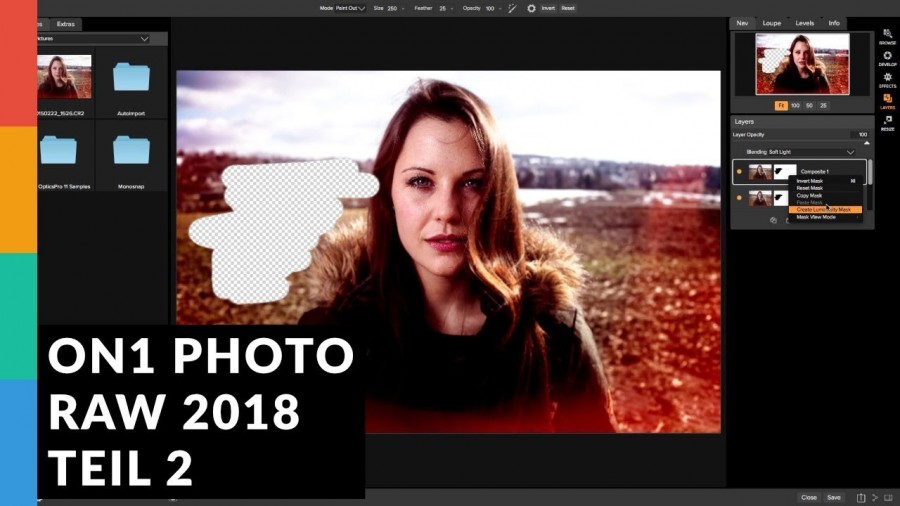Click the Perfect Brush wand icon
The image size is (900, 506).
(512, 8)
